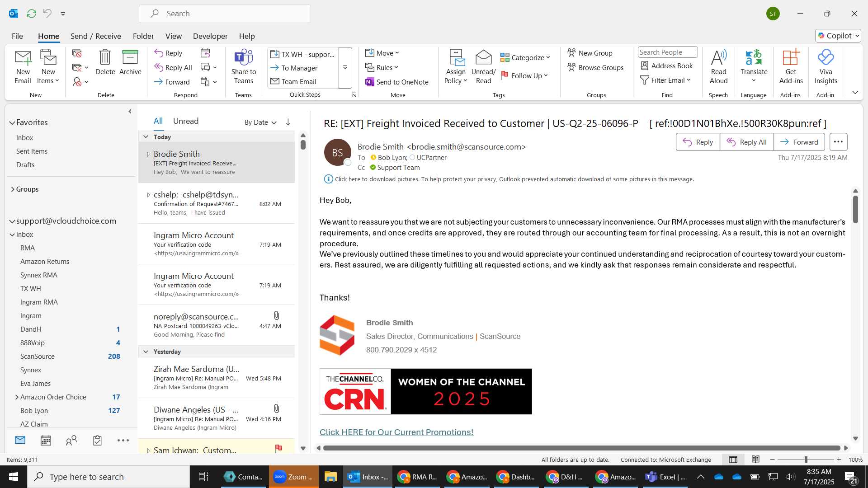
Task: Open the Rules dropdown
Action: (x=382, y=67)
